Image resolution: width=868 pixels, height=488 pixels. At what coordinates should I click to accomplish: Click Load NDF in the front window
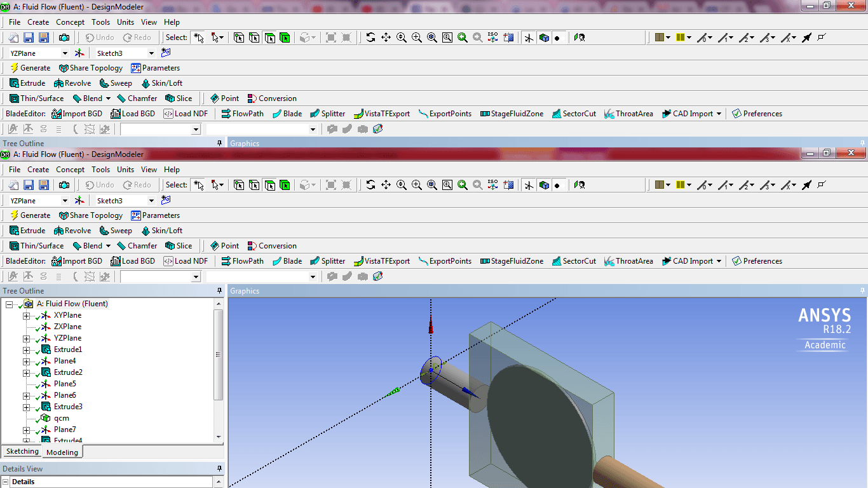tap(186, 261)
